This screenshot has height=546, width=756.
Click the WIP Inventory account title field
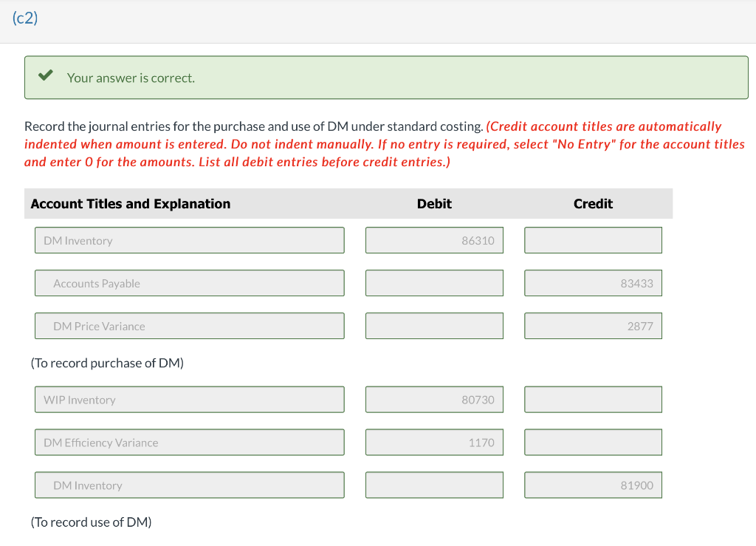tap(189, 399)
